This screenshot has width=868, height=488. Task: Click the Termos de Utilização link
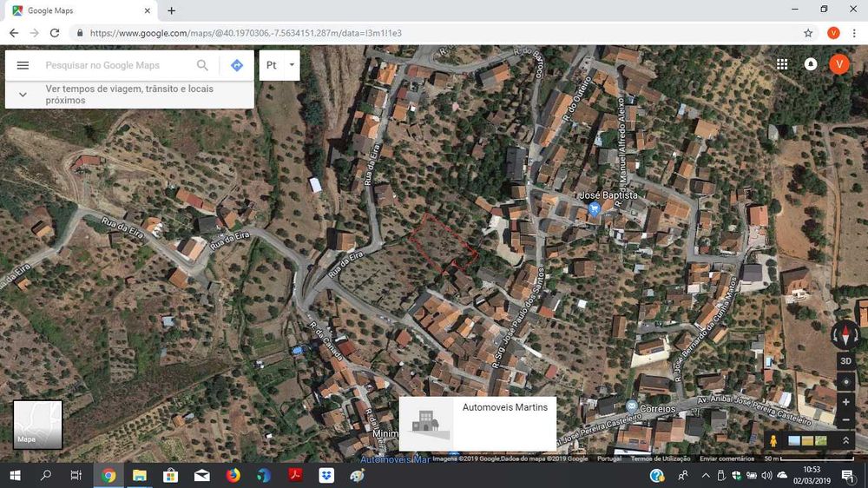(661, 458)
